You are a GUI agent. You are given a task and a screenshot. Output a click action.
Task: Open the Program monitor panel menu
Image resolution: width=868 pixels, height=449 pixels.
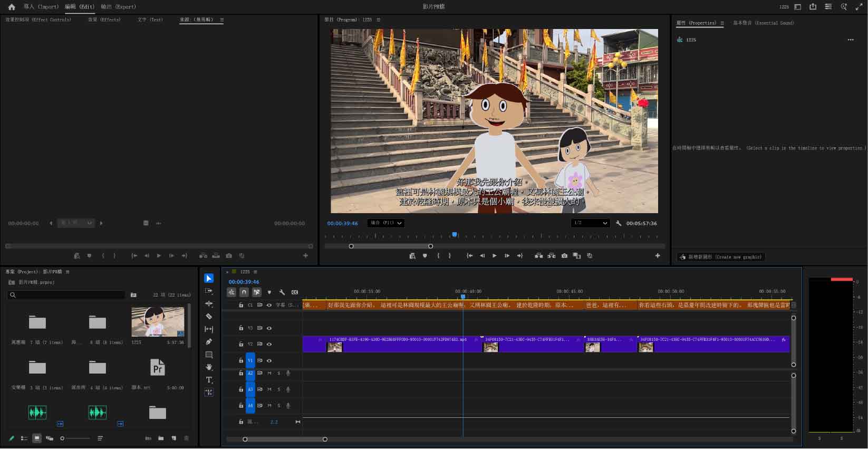(x=379, y=20)
